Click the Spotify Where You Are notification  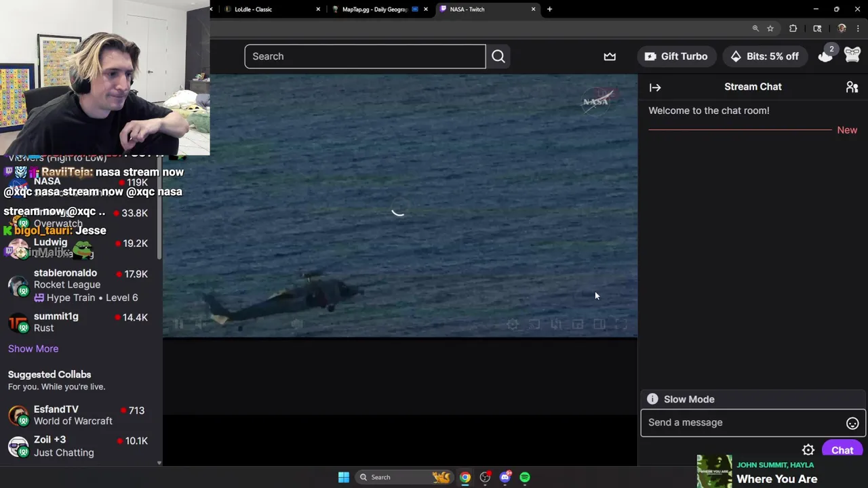783,472
